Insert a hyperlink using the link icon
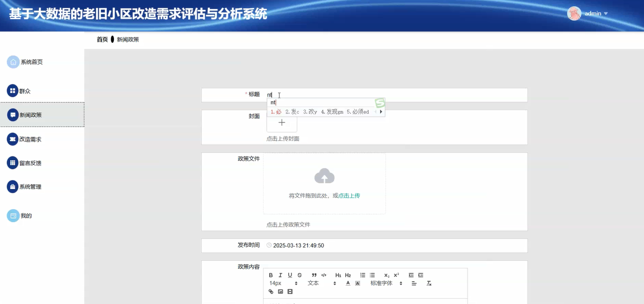 [271, 292]
